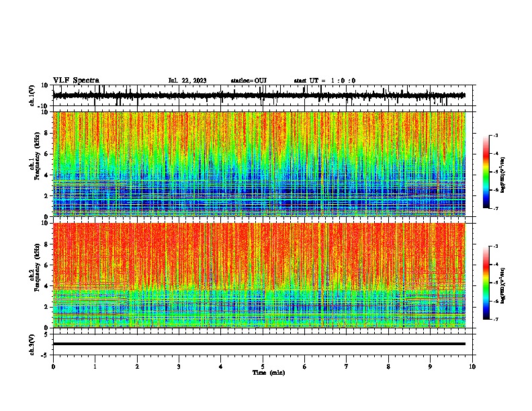Click the "-7" label on lower color scale
The image size is (532, 411).
496,319
